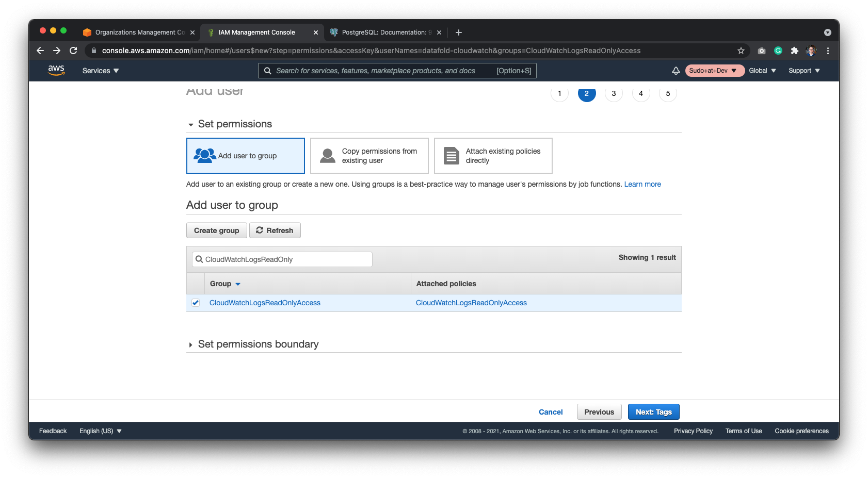This screenshot has height=478, width=868.
Task: Click the Next: Tags button
Action: tap(654, 412)
